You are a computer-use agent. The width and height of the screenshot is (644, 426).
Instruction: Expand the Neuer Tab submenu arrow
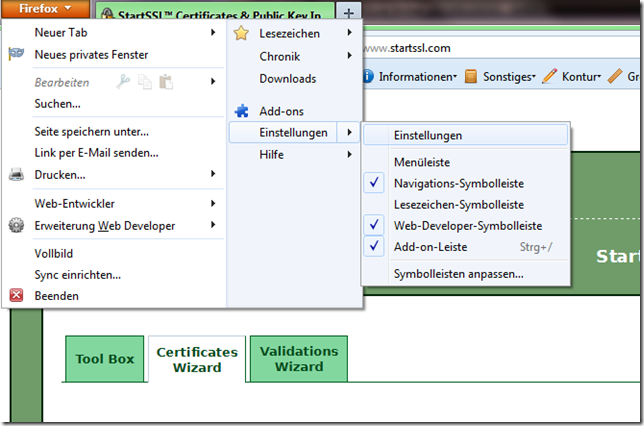pyautogui.click(x=213, y=32)
